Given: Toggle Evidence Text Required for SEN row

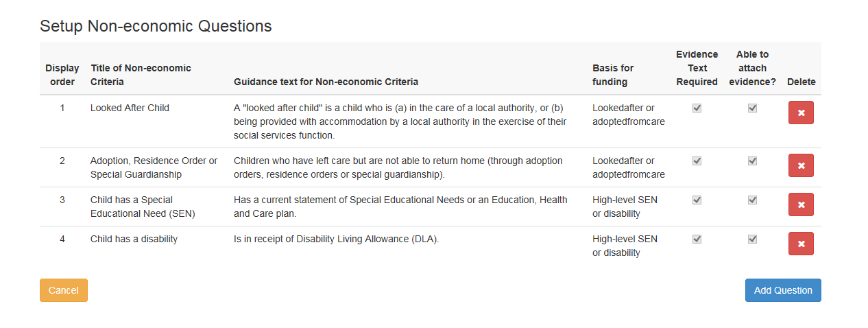Looking at the screenshot, I should (x=697, y=200).
